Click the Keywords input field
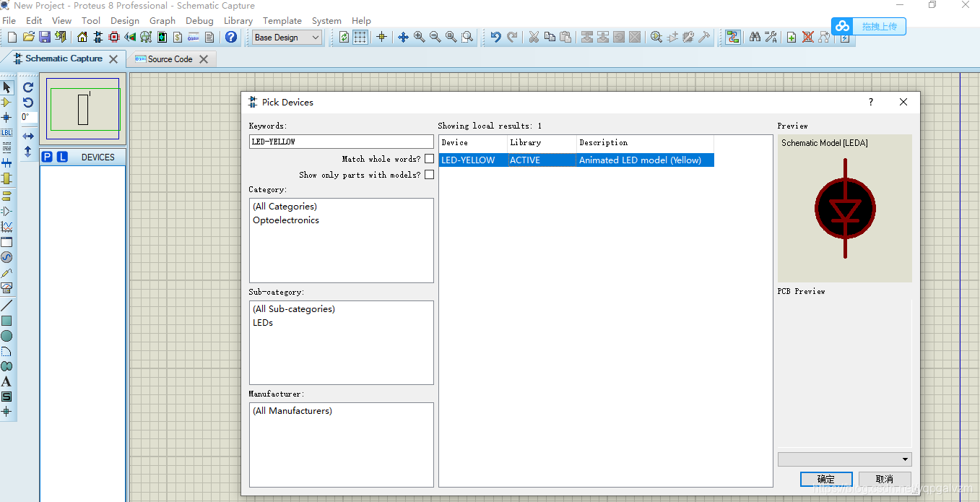 [342, 142]
